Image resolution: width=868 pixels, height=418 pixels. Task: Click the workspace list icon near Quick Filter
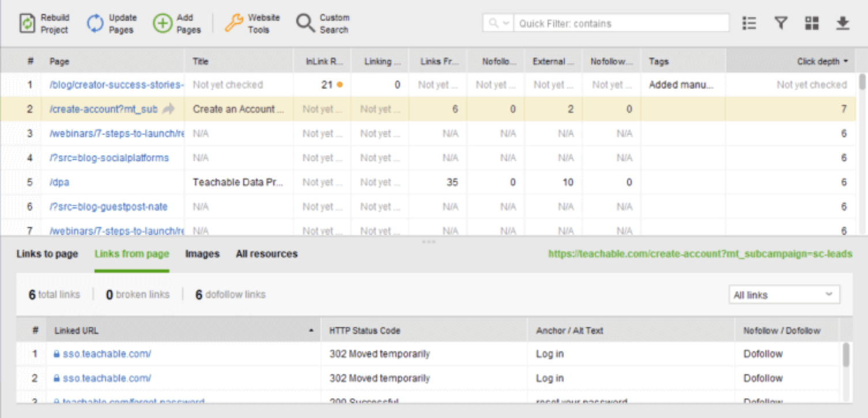749,22
